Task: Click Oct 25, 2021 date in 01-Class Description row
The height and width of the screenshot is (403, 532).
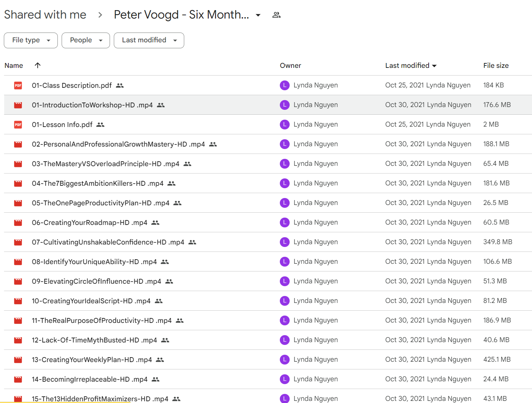Action: tap(405, 85)
